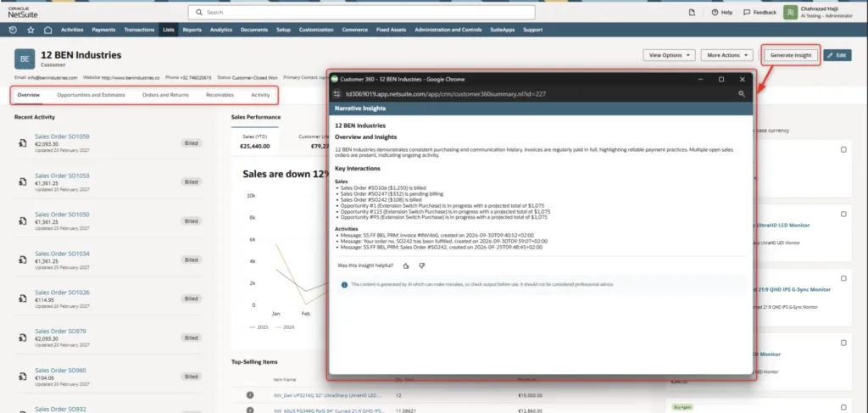Click the sales order icon for SO1059
Screen dimensions: 868x413
[22, 143]
